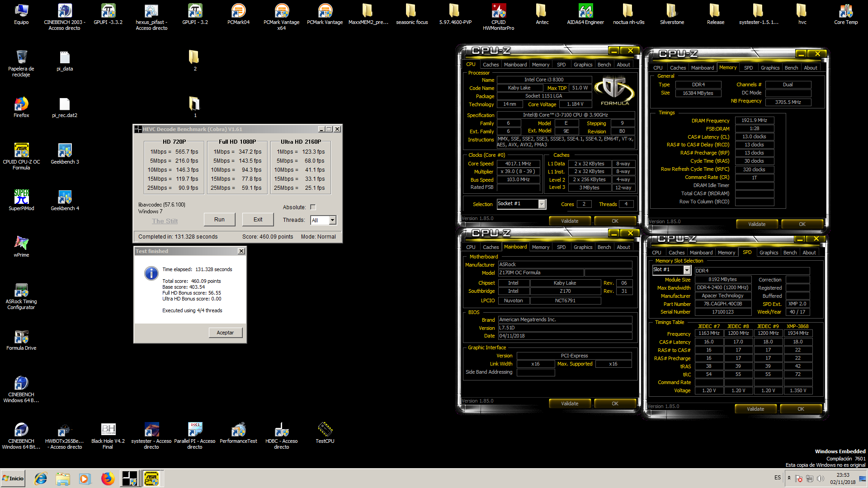Open Windows Explorer taskbar icon
The width and height of the screenshot is (868, 488).
coord(63,478)
